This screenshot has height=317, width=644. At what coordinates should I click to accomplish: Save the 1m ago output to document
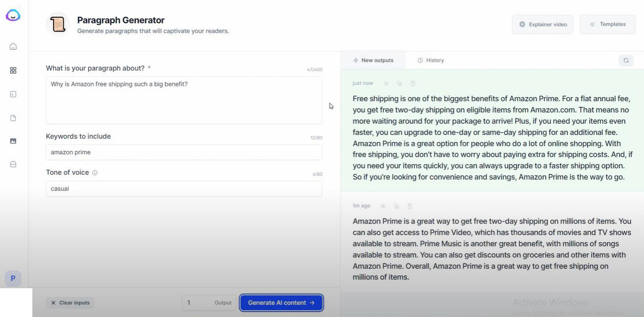(410, 206)
